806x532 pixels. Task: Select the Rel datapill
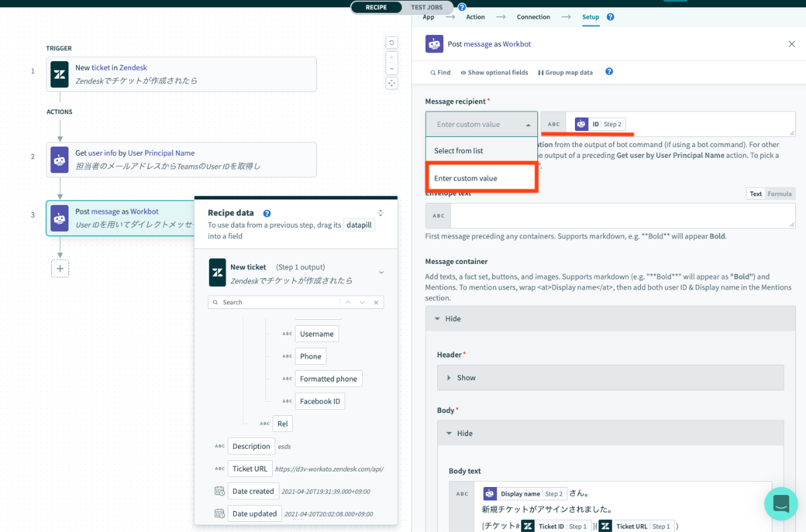(x=283, y=424)
